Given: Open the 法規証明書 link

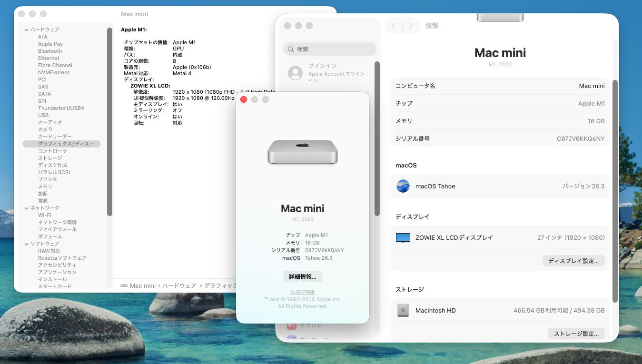Looking at the screenshot, I should pos(303,292).
